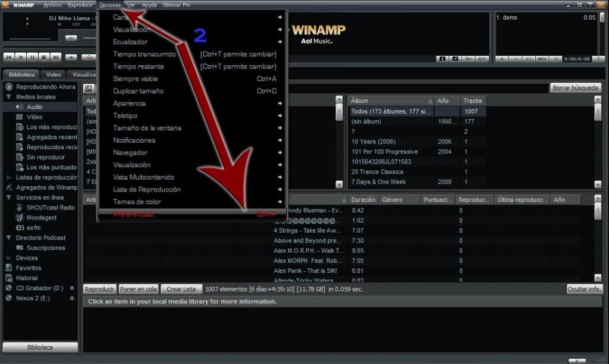Image resolution: width=609 pixels, height=364 pixels.
Task: Open Los más reproducidos smart view
Action: 46,127
